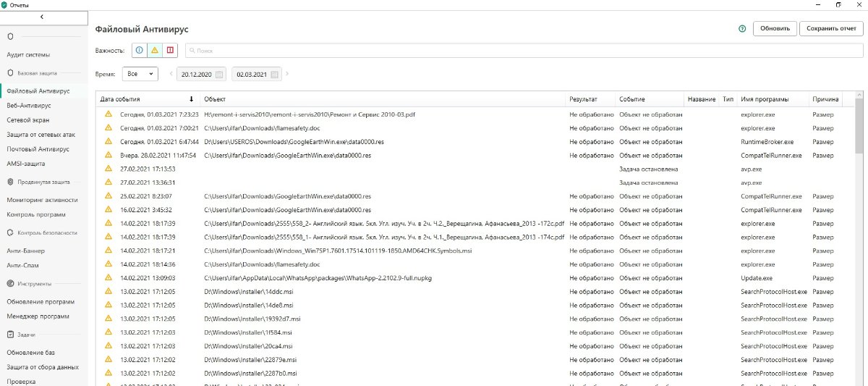
Task: Click the shield icon atop the sidebar
Action: point(10,36)
